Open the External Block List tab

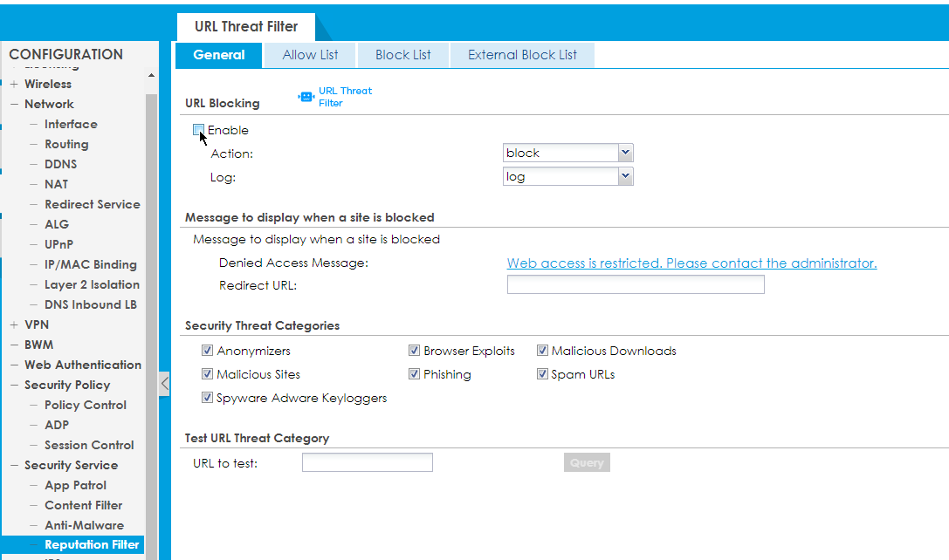[521, 54]
